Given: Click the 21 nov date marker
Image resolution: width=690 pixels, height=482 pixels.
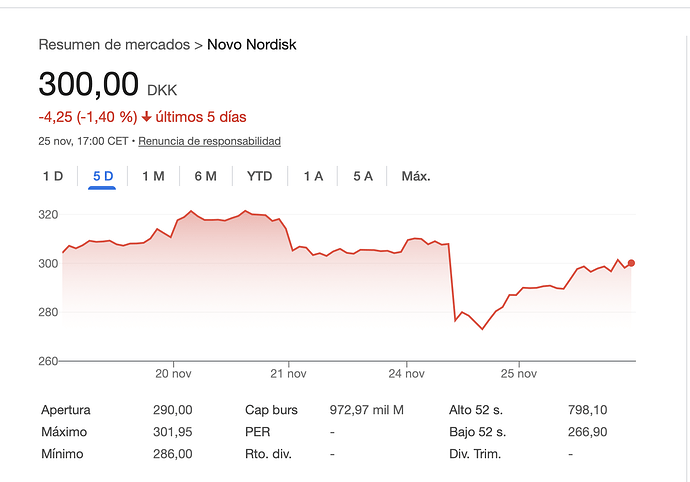Looking at the screenshot, I should [x=288, y=375].
